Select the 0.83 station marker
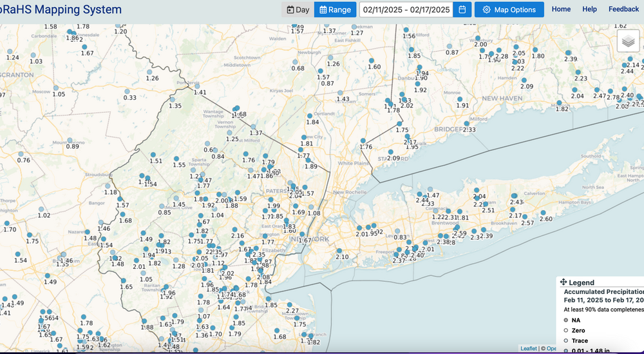The image size is (644, 354). pyautogui.click(x=397, y=231)
